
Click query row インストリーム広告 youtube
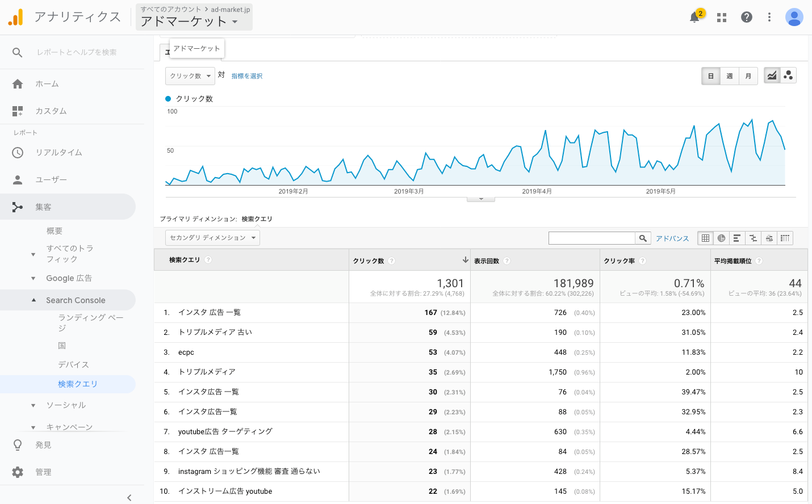tap(225, 492)
